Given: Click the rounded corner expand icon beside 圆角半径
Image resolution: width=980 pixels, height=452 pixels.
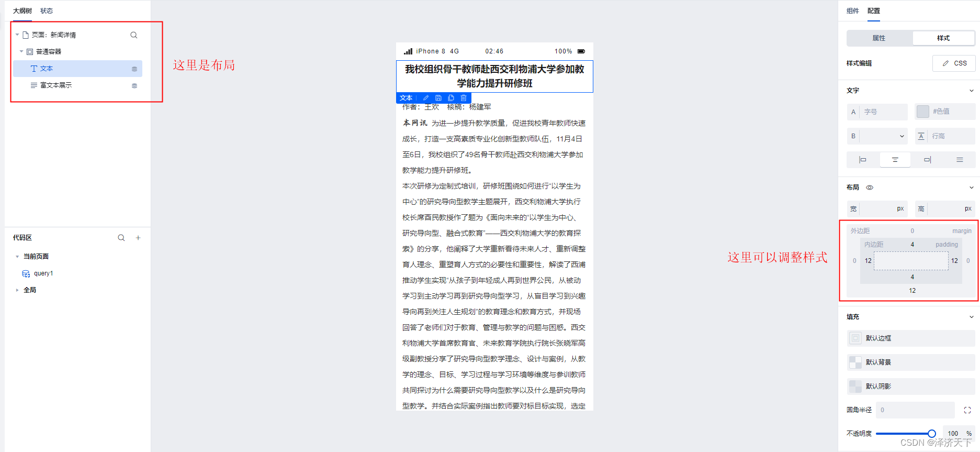Looking at the screenshot, I should (967, 410).
